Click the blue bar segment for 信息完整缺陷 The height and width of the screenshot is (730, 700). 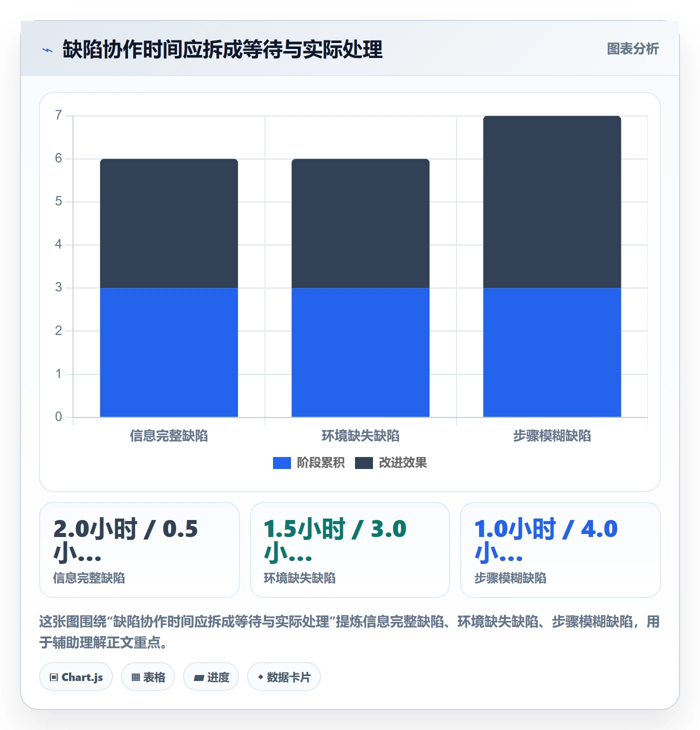tap(169, 352)
